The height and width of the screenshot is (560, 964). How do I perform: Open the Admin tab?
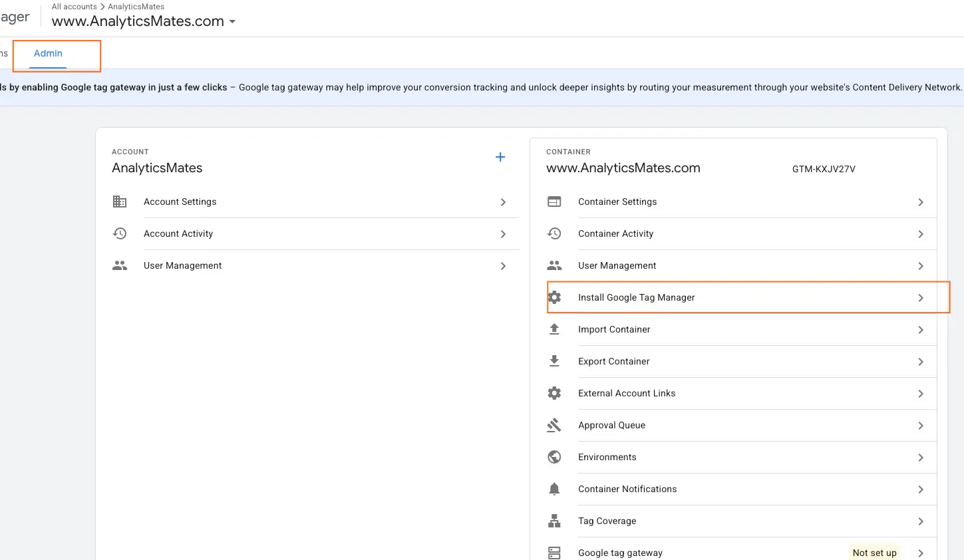(x=48, y=53)
